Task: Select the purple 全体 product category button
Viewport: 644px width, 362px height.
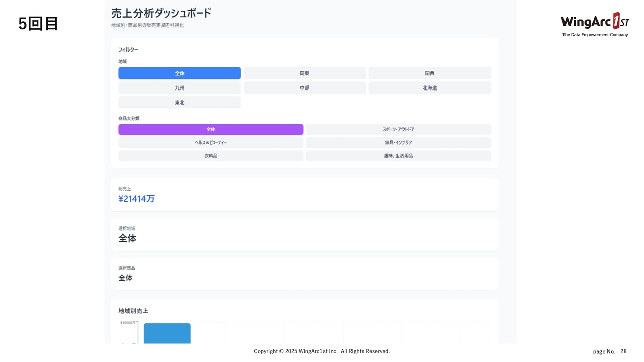Action: (x=211, y=129)
